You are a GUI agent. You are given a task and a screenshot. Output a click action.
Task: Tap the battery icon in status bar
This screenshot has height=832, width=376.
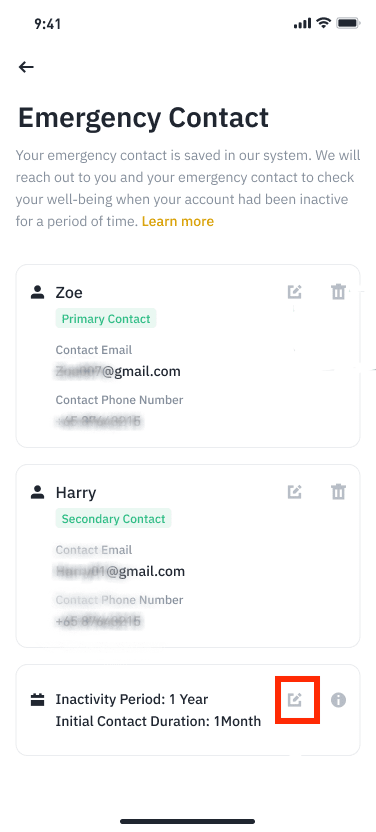(x=348, y=23)
